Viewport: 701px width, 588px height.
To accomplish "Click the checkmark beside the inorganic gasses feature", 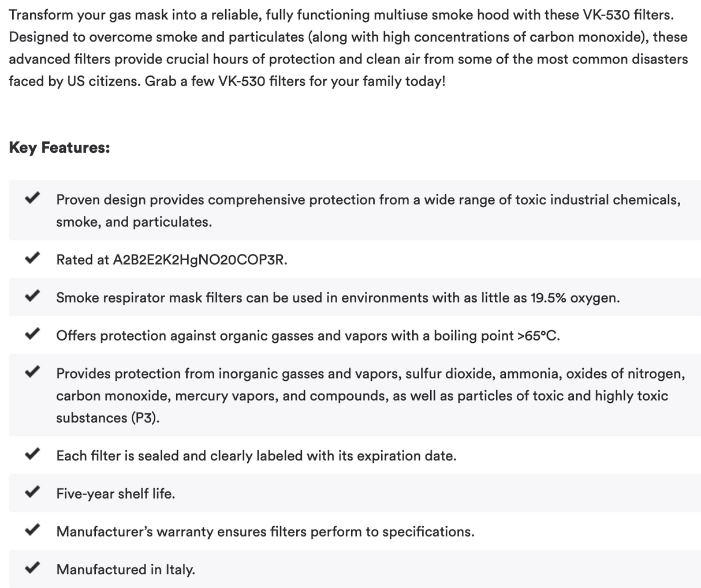I will [32, 372].
